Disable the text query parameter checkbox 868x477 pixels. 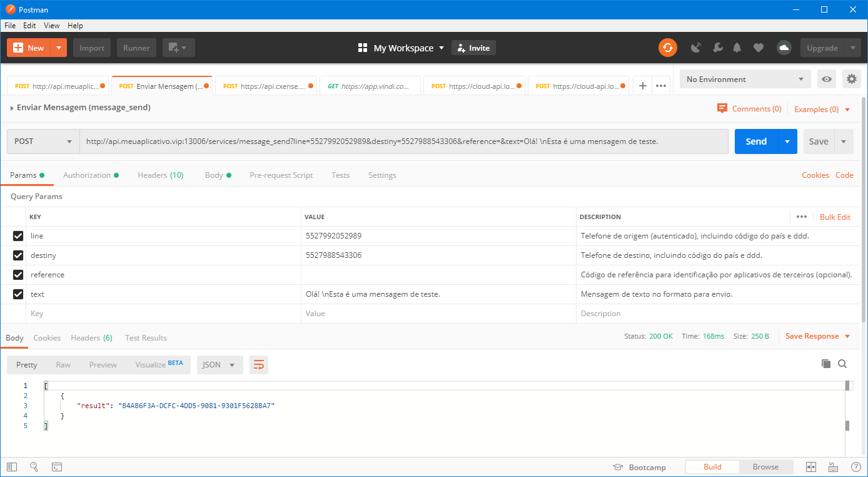point(18,294)
